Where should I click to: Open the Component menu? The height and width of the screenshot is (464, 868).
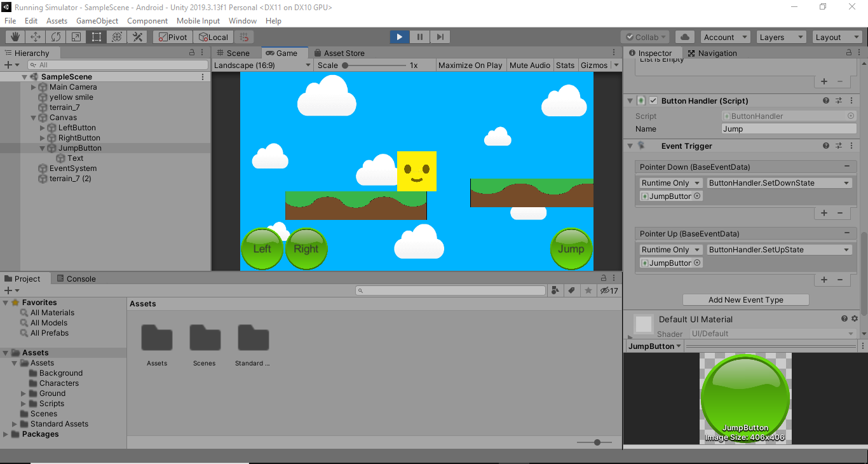coord(147,21)
